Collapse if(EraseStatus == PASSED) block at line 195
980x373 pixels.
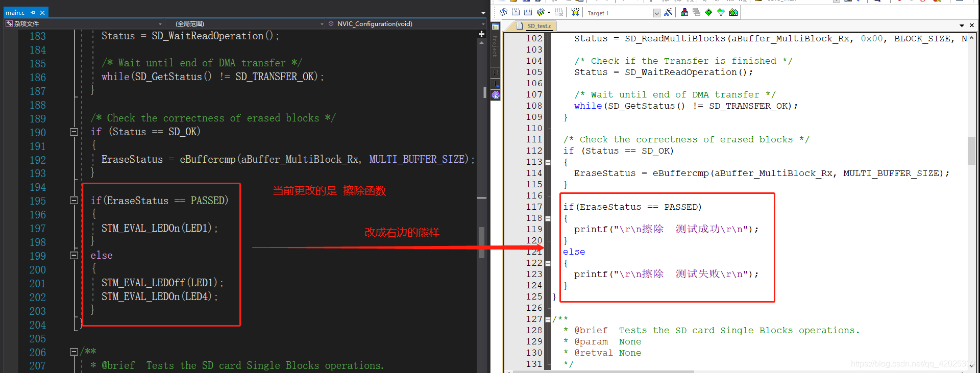73,201
